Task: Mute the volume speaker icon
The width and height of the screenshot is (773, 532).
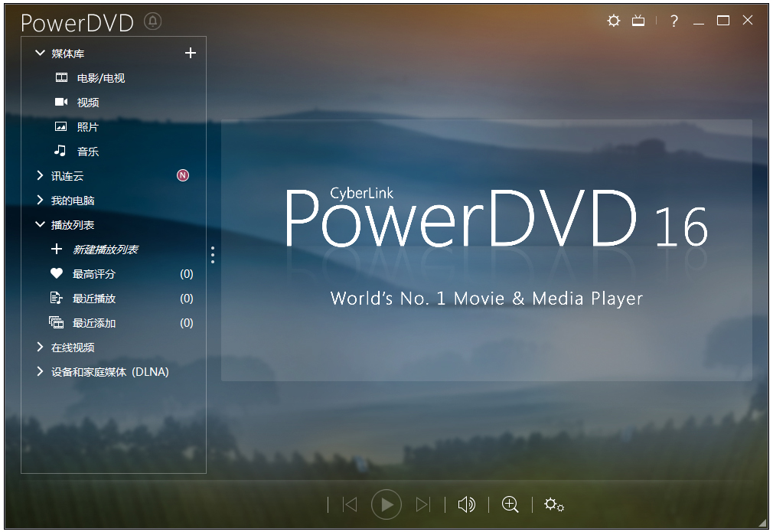Action: [465, 504]
